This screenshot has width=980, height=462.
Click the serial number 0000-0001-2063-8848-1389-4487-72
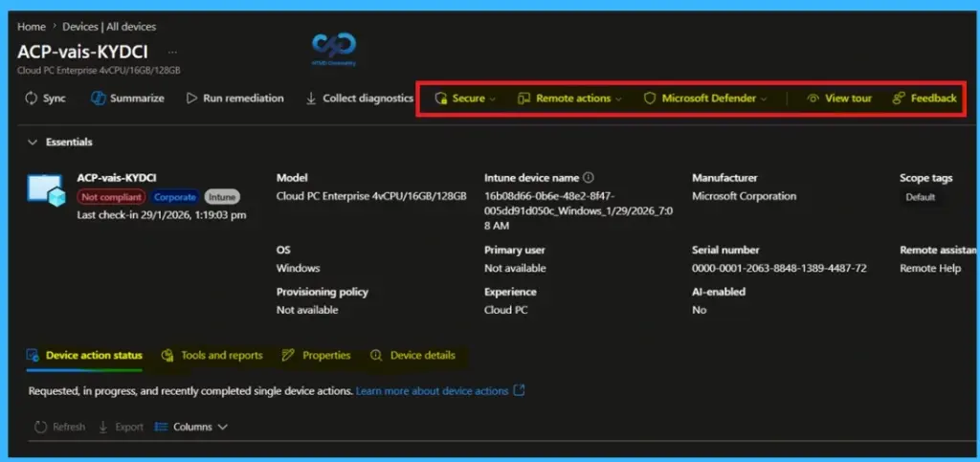779,269
